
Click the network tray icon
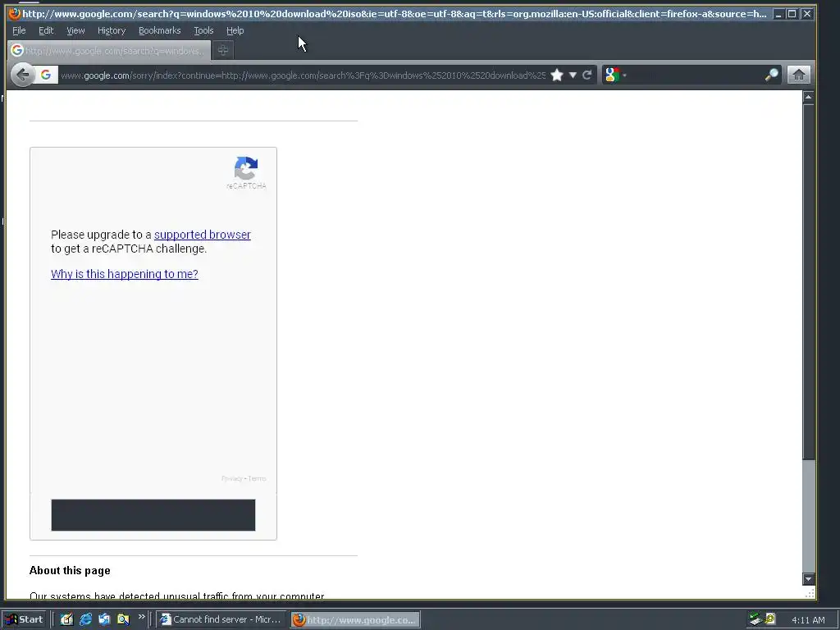(756, 619)
